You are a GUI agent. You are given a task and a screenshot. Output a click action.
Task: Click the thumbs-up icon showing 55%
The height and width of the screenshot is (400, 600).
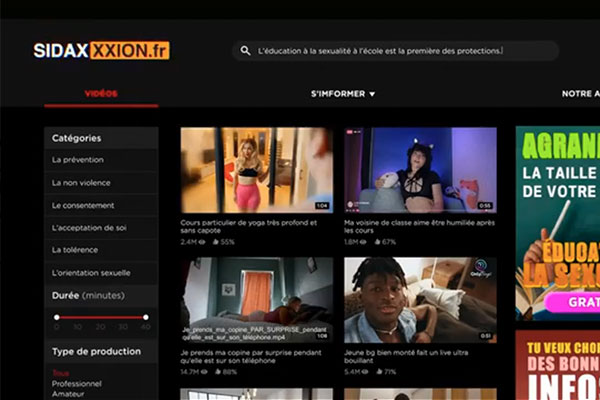(213, 242)
